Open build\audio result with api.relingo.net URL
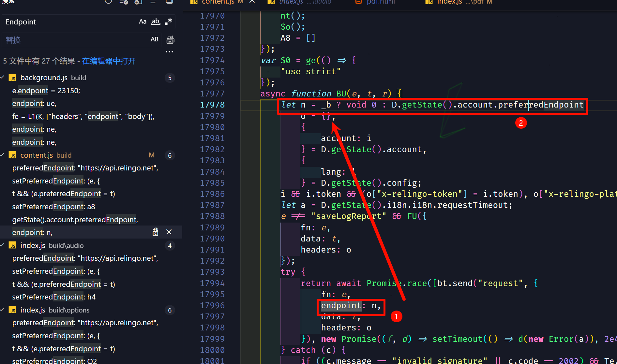 click(x=85, y=258)
